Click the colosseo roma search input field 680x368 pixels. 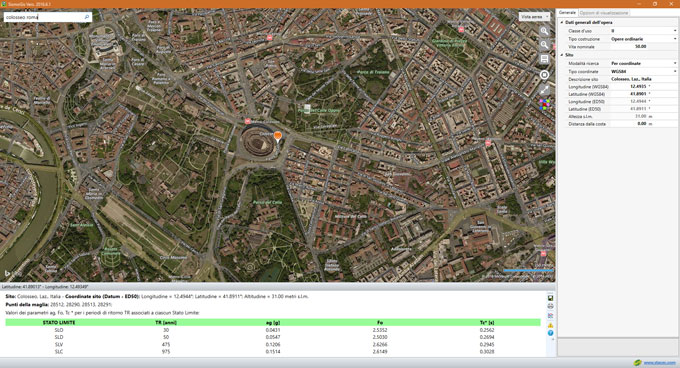[x=43, y=17]
